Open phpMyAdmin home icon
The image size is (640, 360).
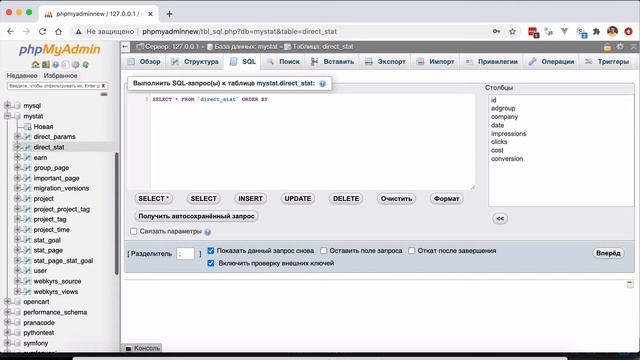(36, 64)
